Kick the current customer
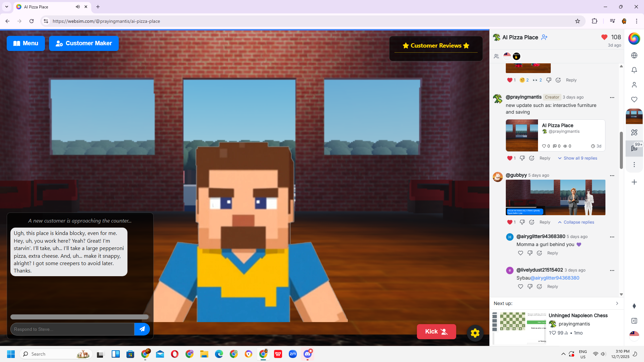Screen dimensions: 644x362 [436, 331]
